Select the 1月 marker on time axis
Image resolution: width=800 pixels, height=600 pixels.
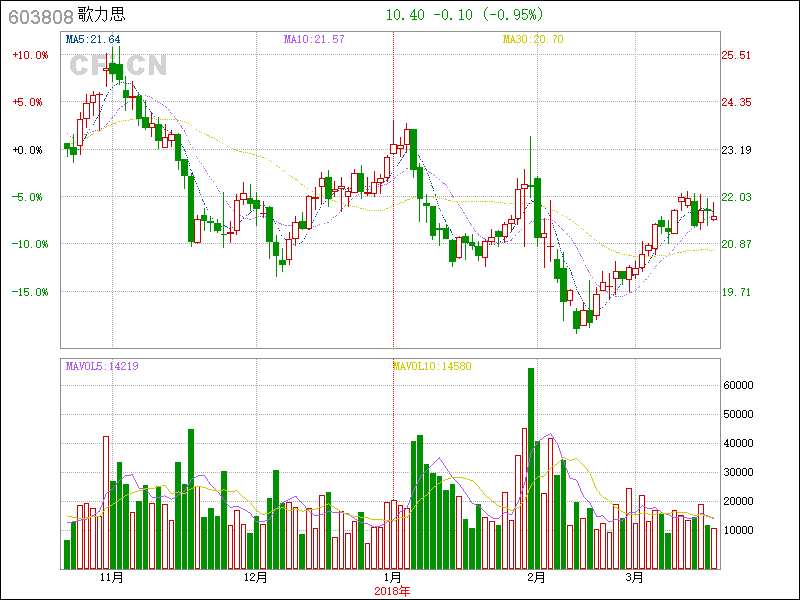point(392,578)
